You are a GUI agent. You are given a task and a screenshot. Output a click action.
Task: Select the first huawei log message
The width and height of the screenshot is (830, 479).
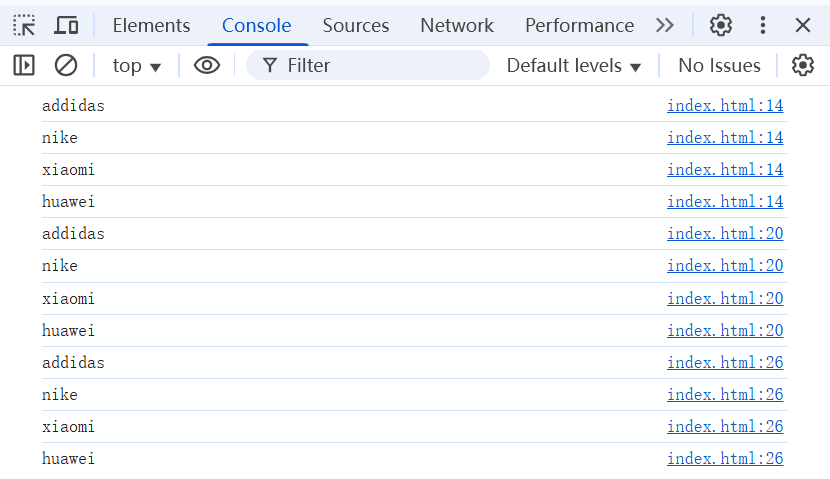click(68, 202)
